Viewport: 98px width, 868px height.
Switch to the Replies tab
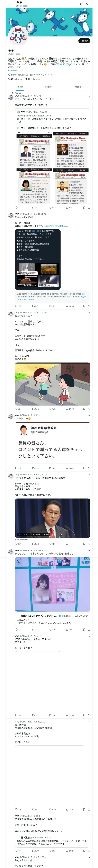[49, 87]
